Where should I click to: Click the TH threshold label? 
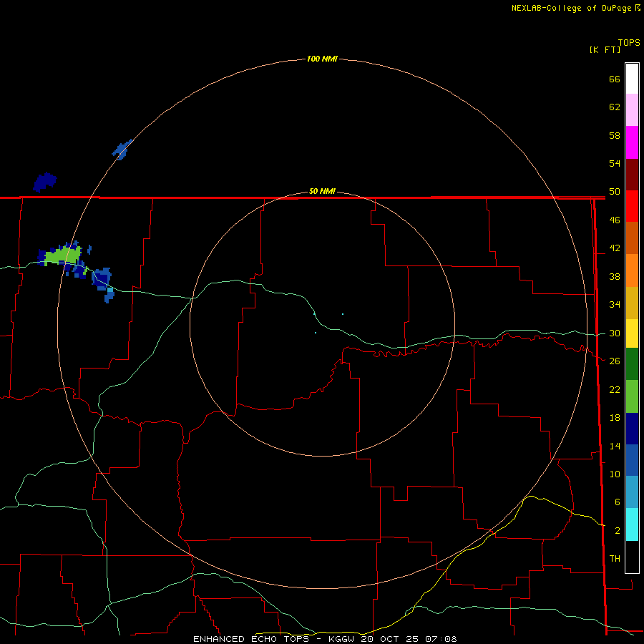615,559
